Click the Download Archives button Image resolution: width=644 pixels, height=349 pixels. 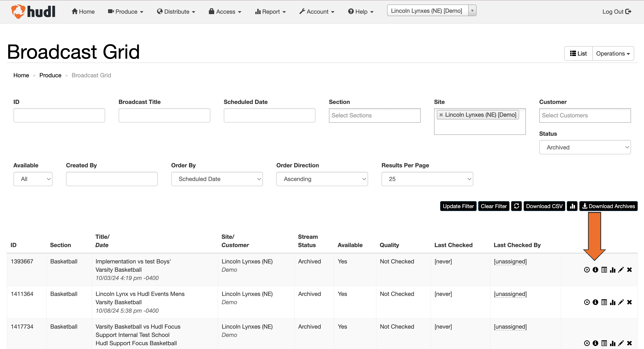[x=608, y=206]
